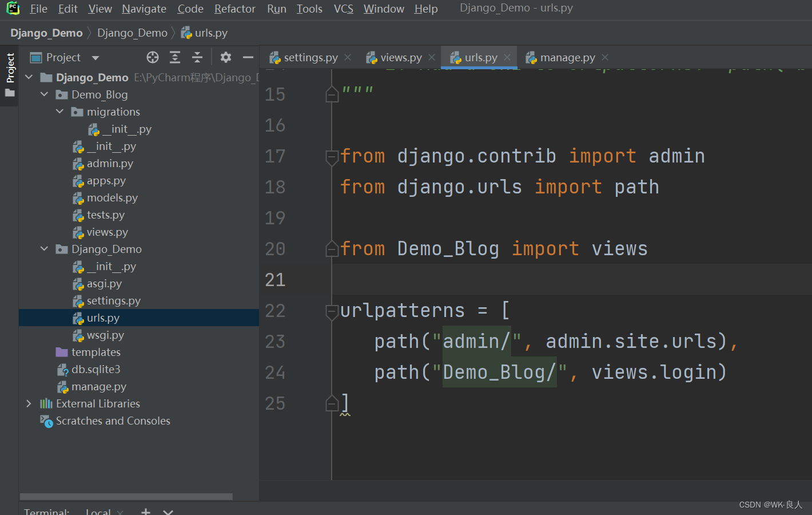Click the PyCharm application logo icon
Screen dimensions: 812x515
tap(13, 8)
